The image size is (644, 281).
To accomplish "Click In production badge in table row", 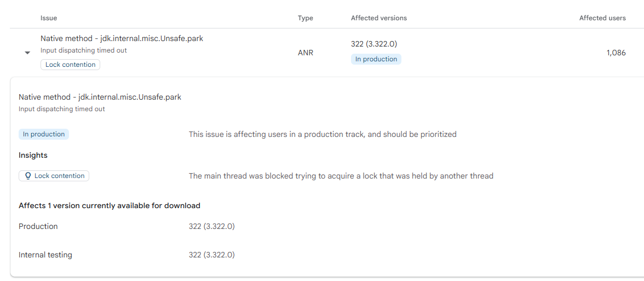I will [376, 59].
